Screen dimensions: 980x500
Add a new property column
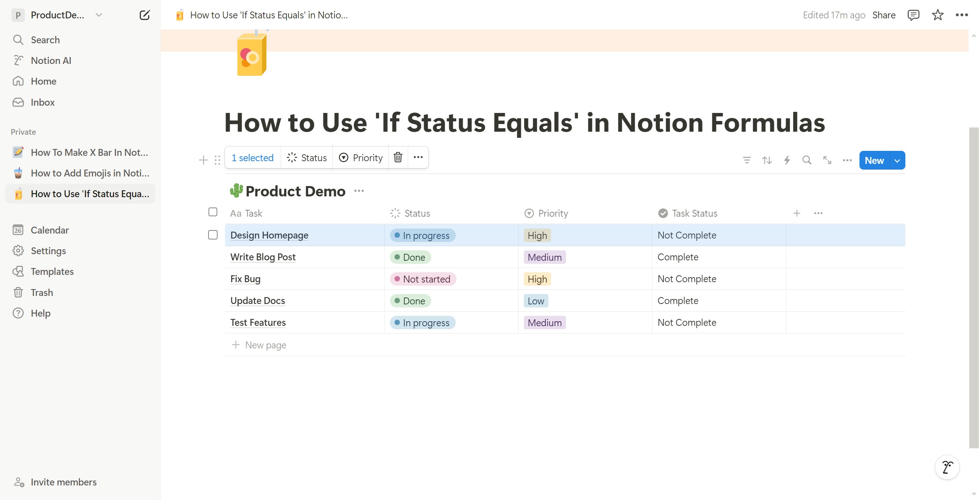pos(797,213)
